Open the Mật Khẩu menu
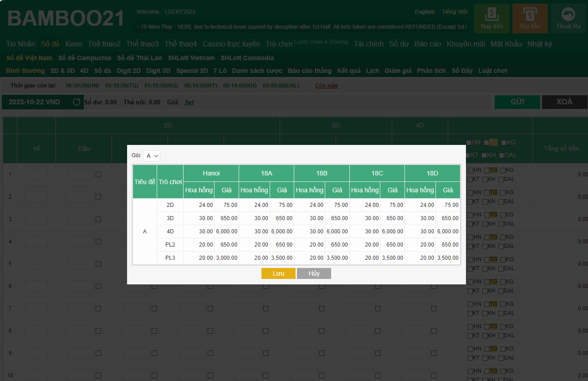Screen dimensions: 588x381 [x=506, y=44]
